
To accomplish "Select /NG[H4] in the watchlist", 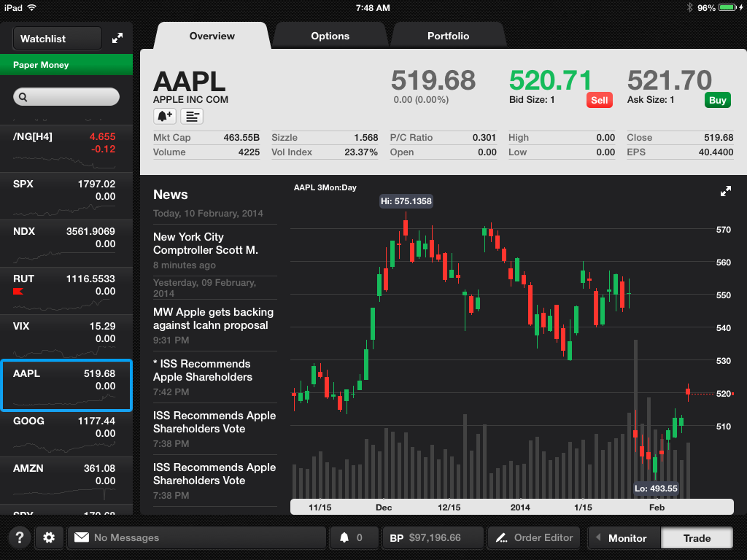I will (x=66, y=149).
